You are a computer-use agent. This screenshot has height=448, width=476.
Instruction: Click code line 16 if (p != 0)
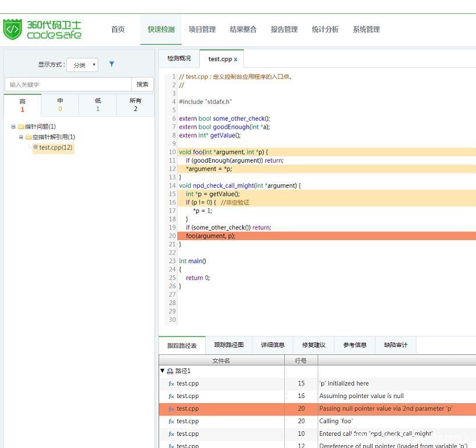pos(327,202)
